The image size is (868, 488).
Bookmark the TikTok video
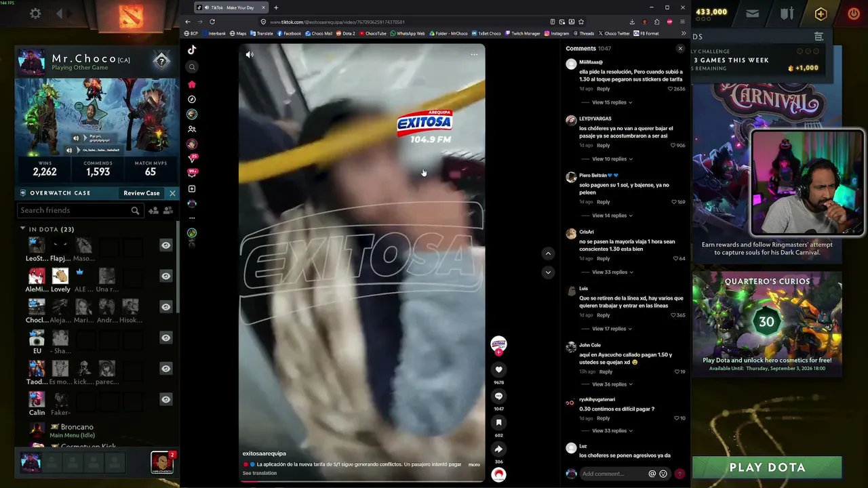tap(498, 422)
